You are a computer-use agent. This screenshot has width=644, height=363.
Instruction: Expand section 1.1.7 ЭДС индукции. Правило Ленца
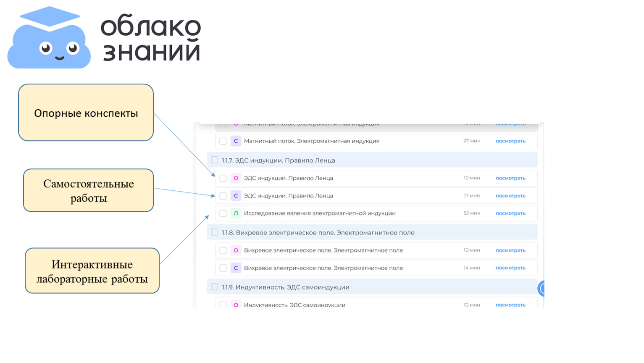point(279,160)
